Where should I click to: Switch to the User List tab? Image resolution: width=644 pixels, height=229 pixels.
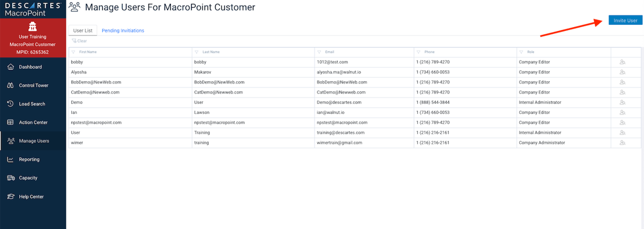(83, 30)
